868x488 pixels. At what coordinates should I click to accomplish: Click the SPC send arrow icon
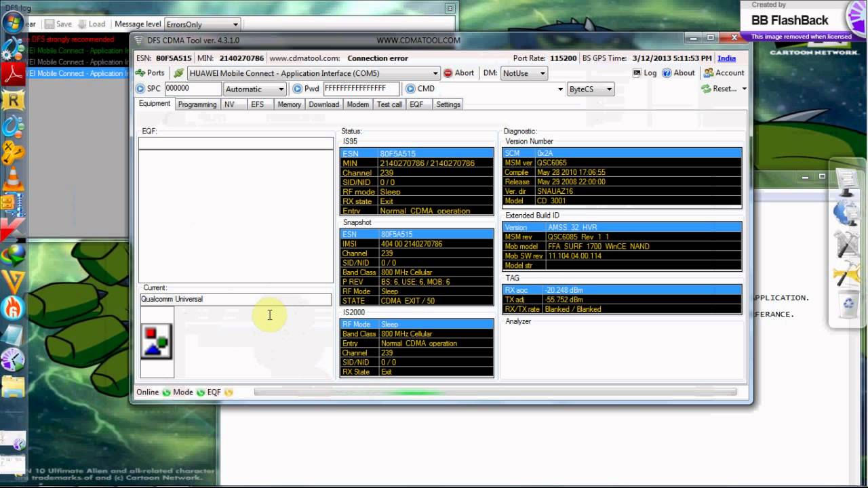(x=140, y=89)
